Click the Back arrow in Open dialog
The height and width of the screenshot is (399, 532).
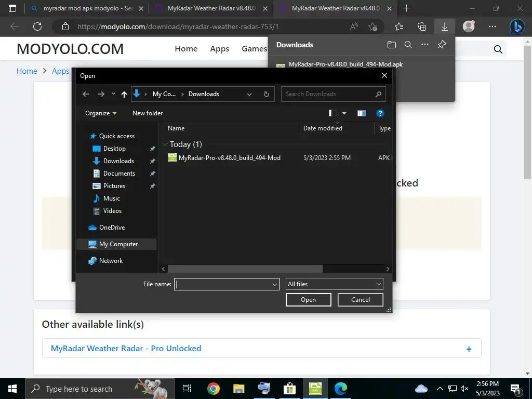[x=86, y=94]
